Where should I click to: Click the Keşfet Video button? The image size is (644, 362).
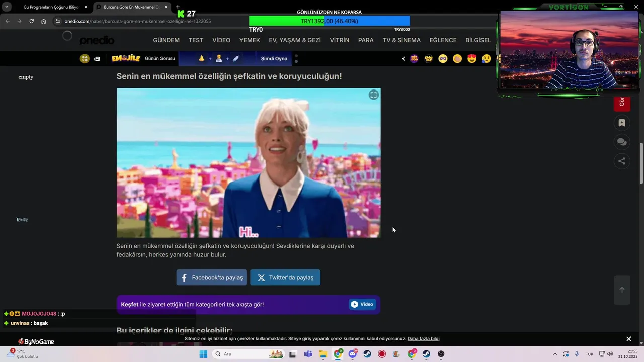click(x=362, y=304)
